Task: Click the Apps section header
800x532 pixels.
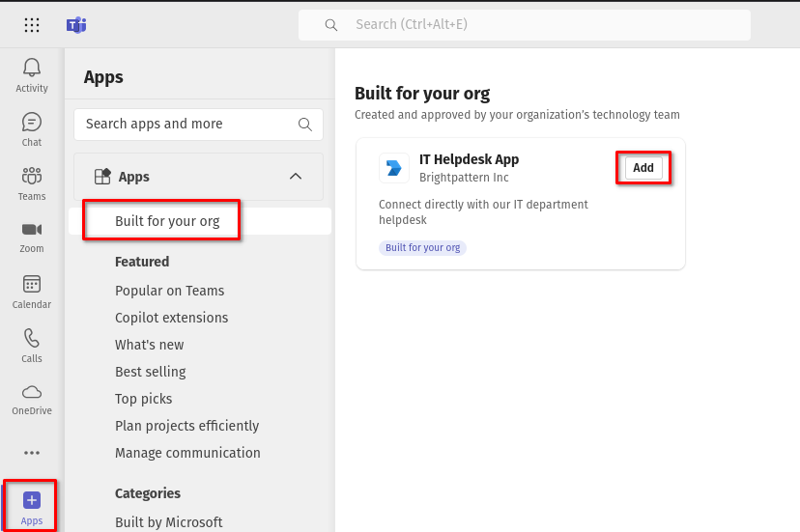Action: [x=198, y=177]
